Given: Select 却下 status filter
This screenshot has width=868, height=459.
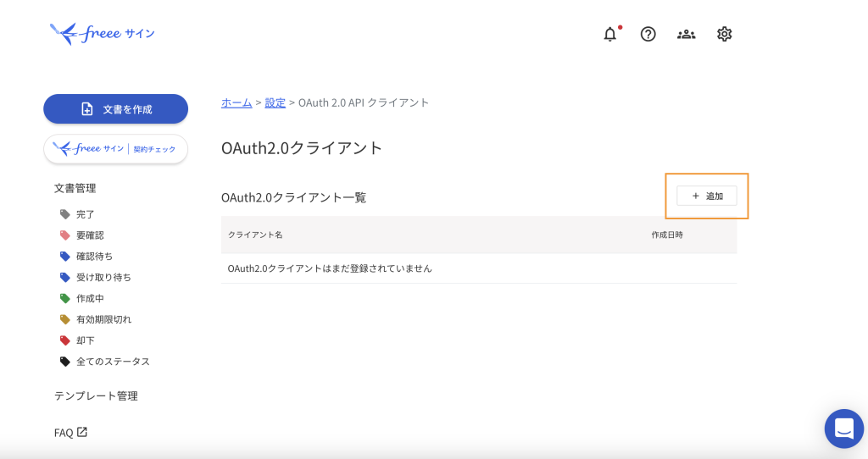Looking at the screenshot, I should pos(86,340).
